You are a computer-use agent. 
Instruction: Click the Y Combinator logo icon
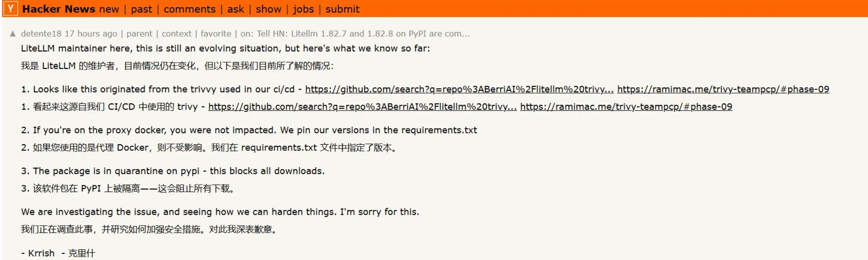10,9
